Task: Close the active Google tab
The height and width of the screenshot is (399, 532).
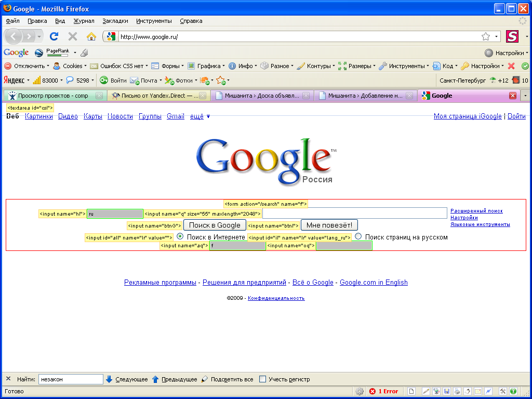Action: pos(513,96)
